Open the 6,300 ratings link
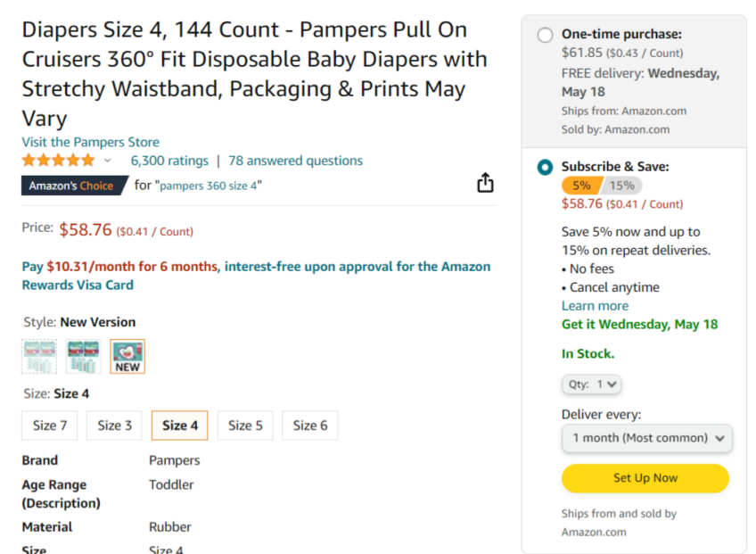 pos(169,160)
